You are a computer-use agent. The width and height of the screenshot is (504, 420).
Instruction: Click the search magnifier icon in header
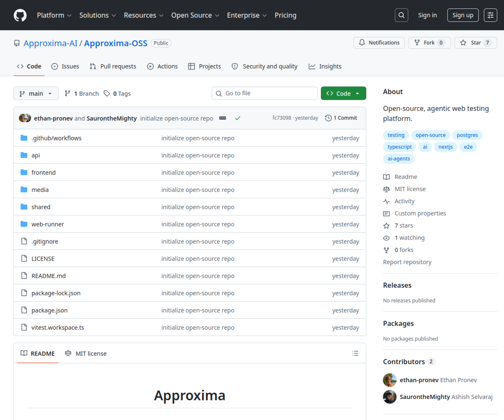(401, 15)
